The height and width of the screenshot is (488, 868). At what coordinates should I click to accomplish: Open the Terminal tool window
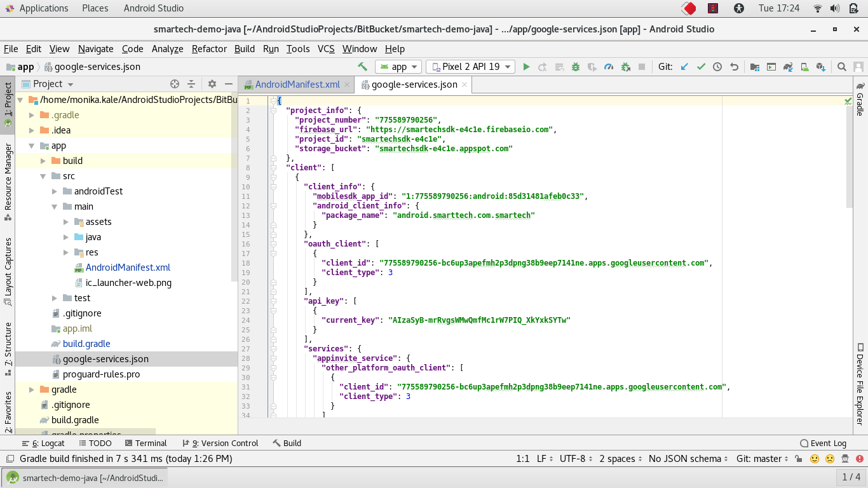(x=146, y=443)
